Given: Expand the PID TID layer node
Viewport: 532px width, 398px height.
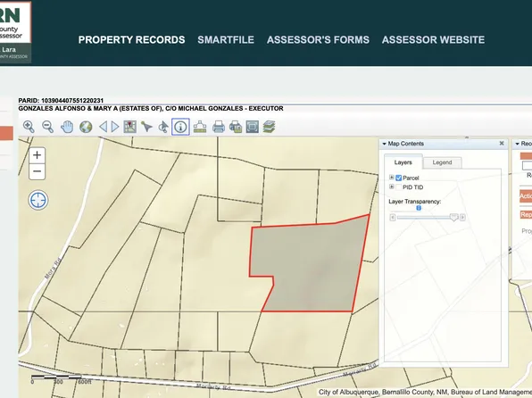Looking at the screenshot, I should [392, 187].
